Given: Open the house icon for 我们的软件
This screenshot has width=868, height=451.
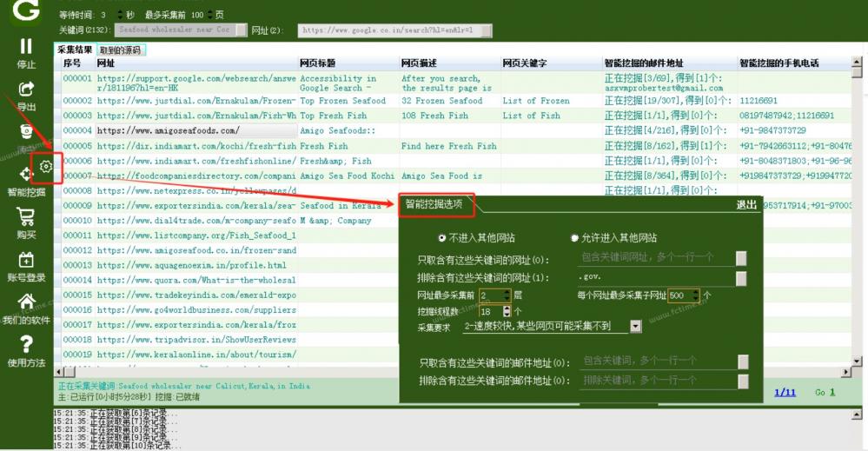Looking at the screenshot, I should click(x=26, y=302).
